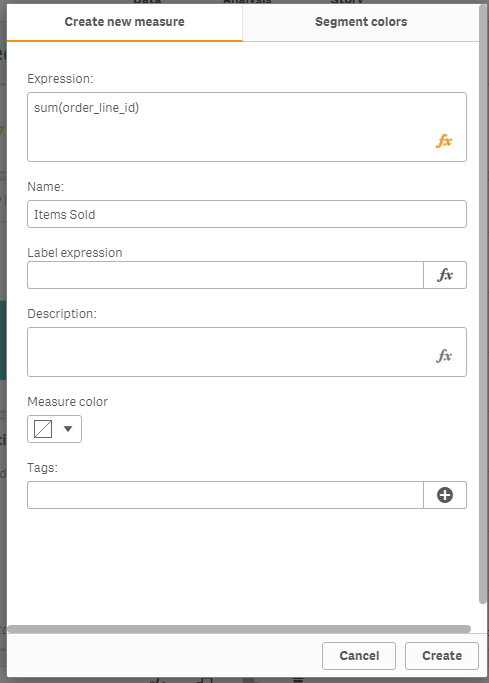Switch to the Segment colors tab
The height and width of the screenshot is (683, 489).
(x=361, y=22)
